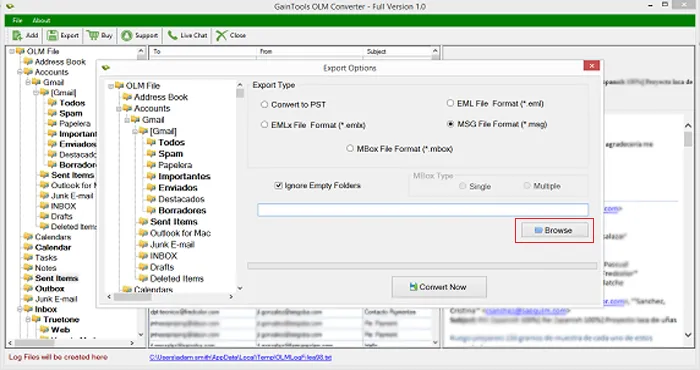Viewport: 700px width, 370px height.
Task: Open the log file path link
Action: point(241,358)
